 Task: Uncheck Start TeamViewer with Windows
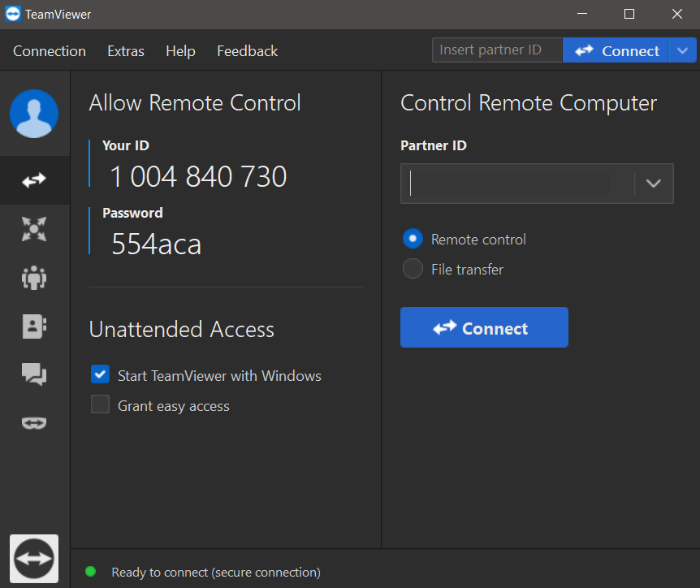(x=101, y=374)
